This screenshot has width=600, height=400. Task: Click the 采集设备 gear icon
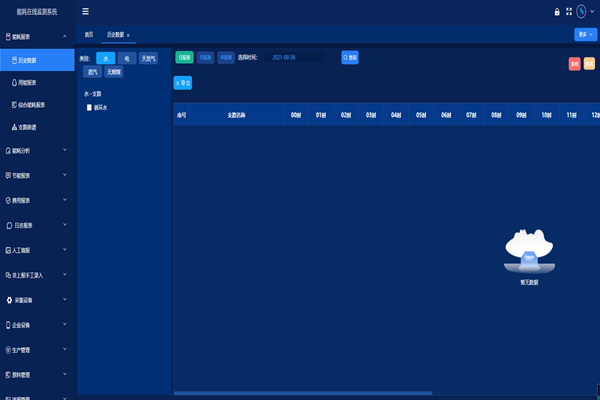tap(9, 300)
